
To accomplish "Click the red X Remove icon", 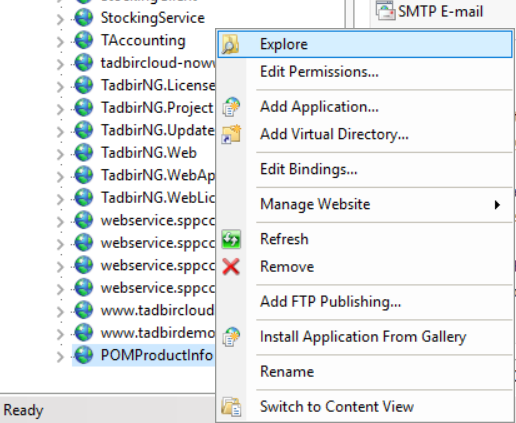I will tap(231, 267).
